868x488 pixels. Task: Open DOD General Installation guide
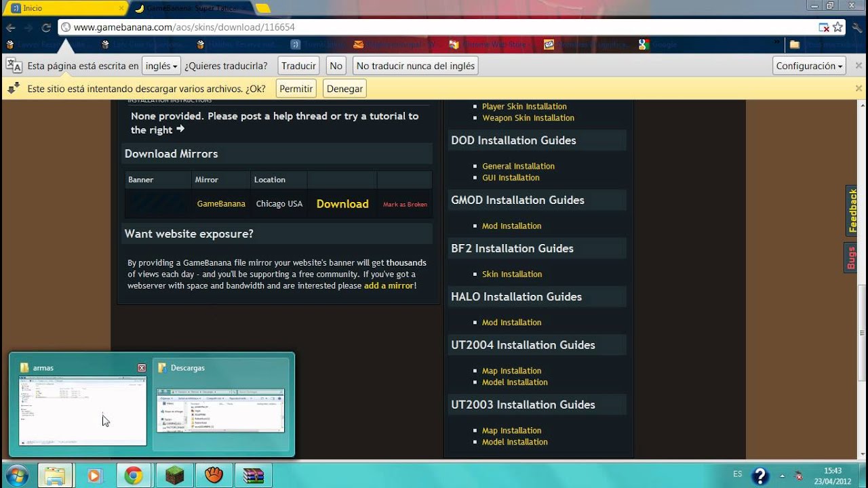pyautogui.click(x=518, y=166)
